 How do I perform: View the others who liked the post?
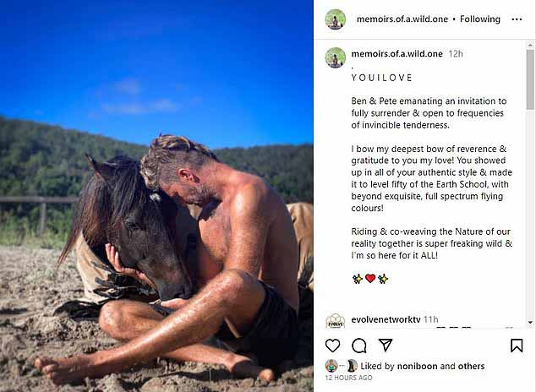(x=471, y=366)
